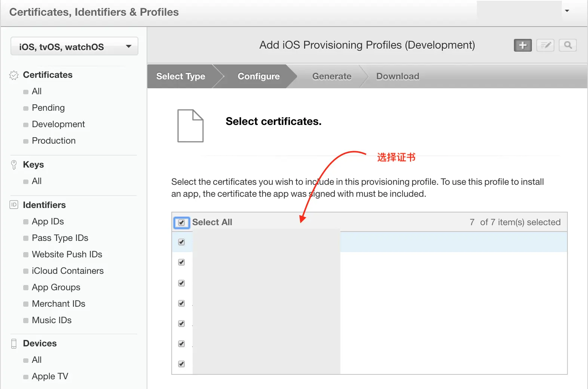The height and width of the screenshot is (389, 588).
Task: Toggle the Select All checkbox
Action: tap(181, 223)
